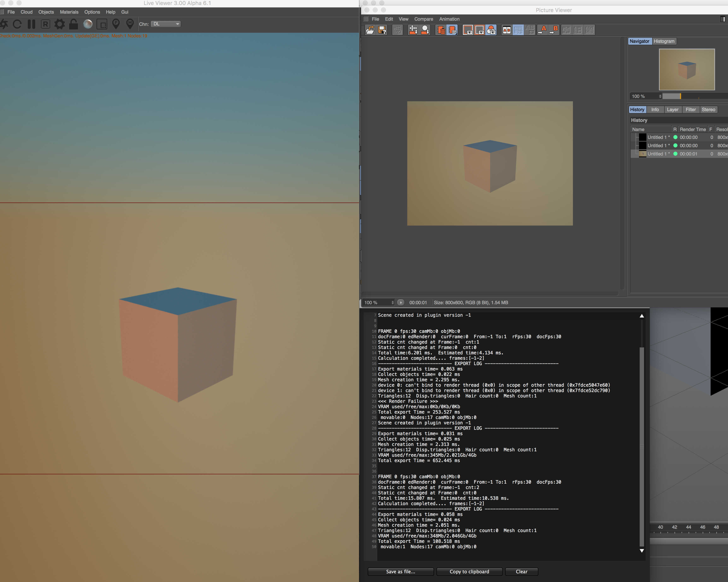
Task: Switch to the Histogram tab
Action: (664, 41)
